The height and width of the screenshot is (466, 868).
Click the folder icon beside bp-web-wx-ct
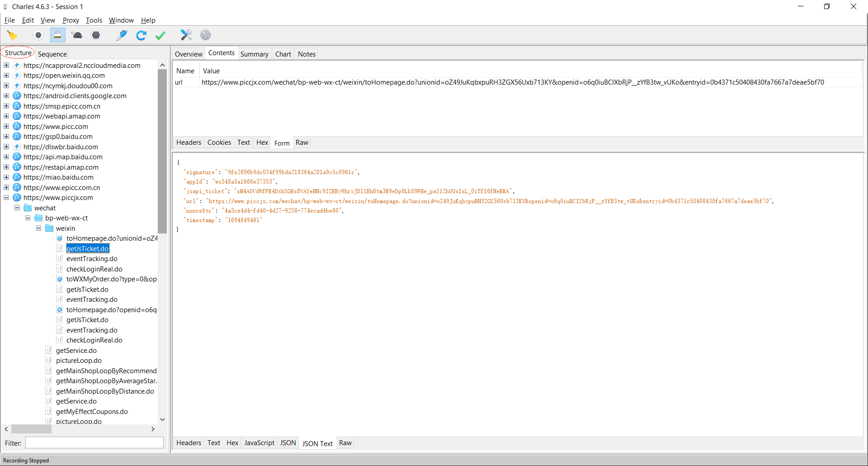point(38,218)
